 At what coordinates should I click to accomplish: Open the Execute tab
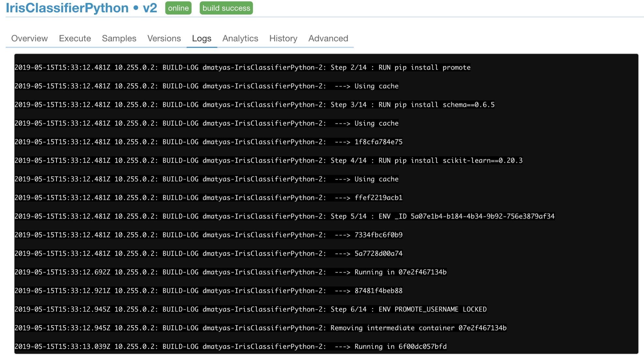tap(75, 38)
